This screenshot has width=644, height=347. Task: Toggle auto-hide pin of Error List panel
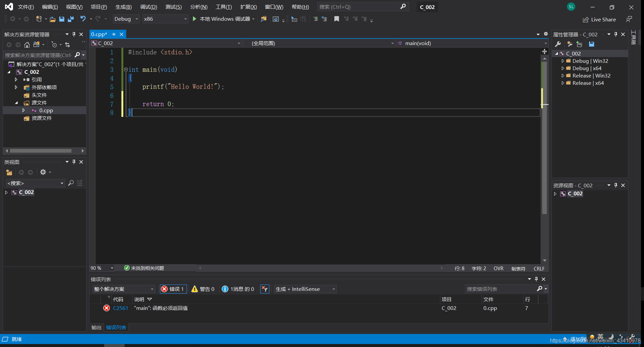tap(536, 279)
